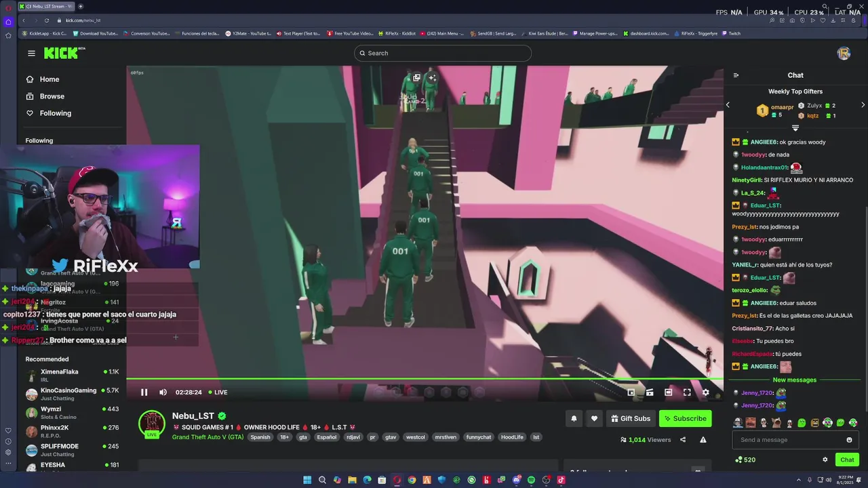The height and width of the screenshot is (488, 868).
Task: Open Spotify from taskbar
Action: point(531,480)
